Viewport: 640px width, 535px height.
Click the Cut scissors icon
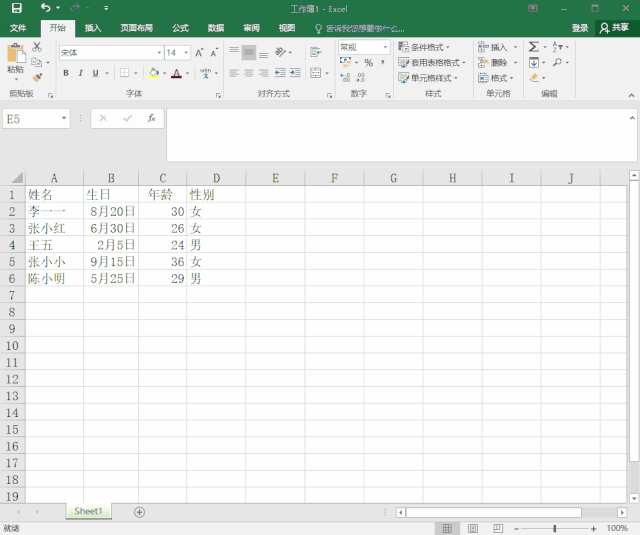[x=37, y=47]
